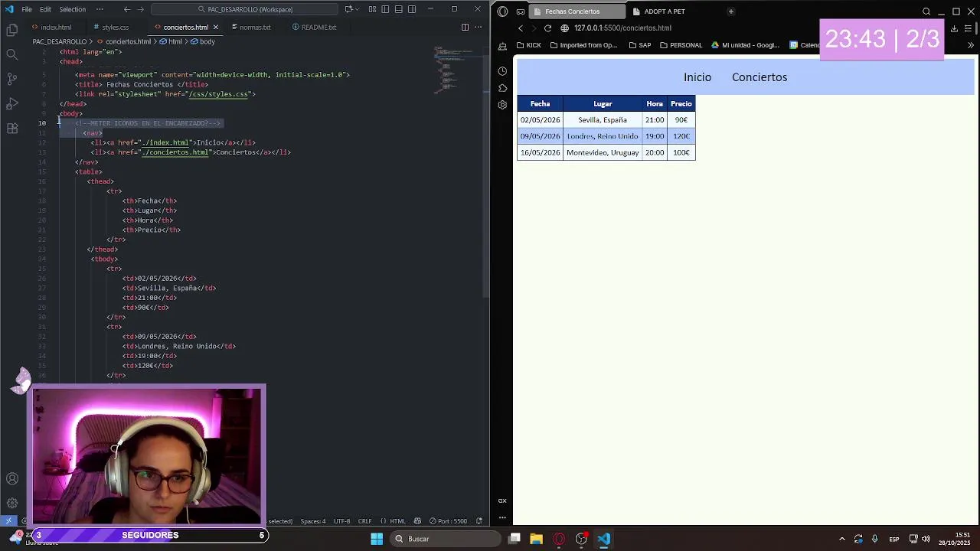Viewport: 980px width, 551px height.
Task: Open the Explorer view in VS Code
Action: [x=12, y=30]
